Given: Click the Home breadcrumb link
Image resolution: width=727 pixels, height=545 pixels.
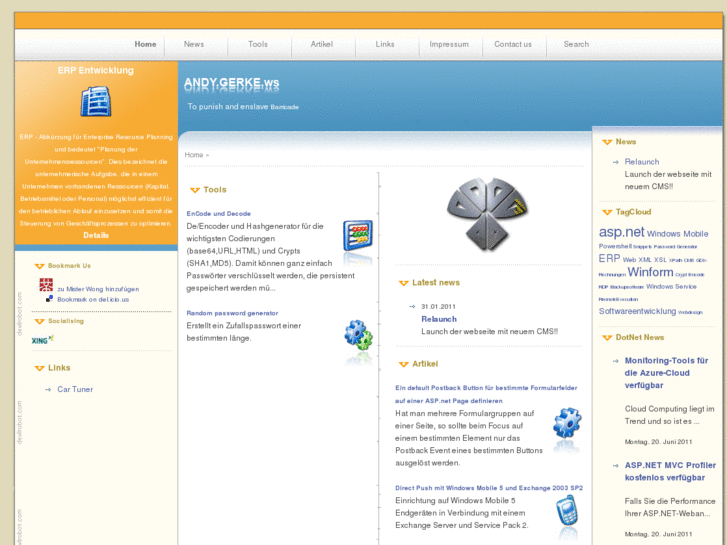Looking at the screenshot, I should pos(194,155).
